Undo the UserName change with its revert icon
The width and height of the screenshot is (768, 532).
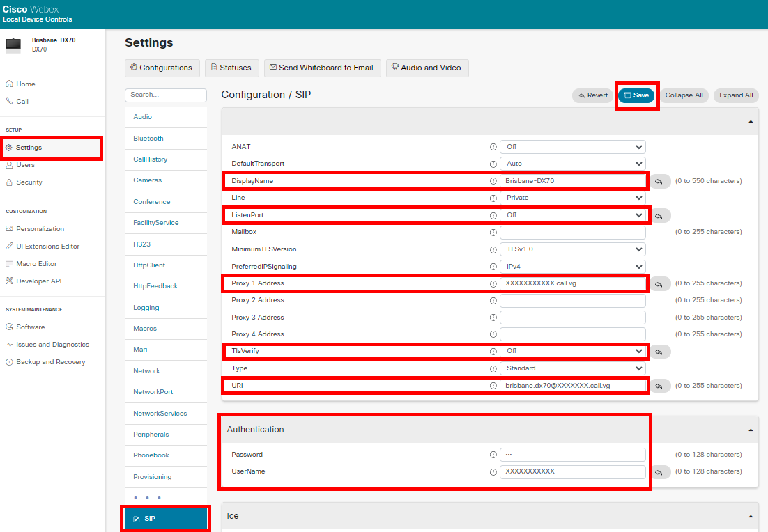659,472
